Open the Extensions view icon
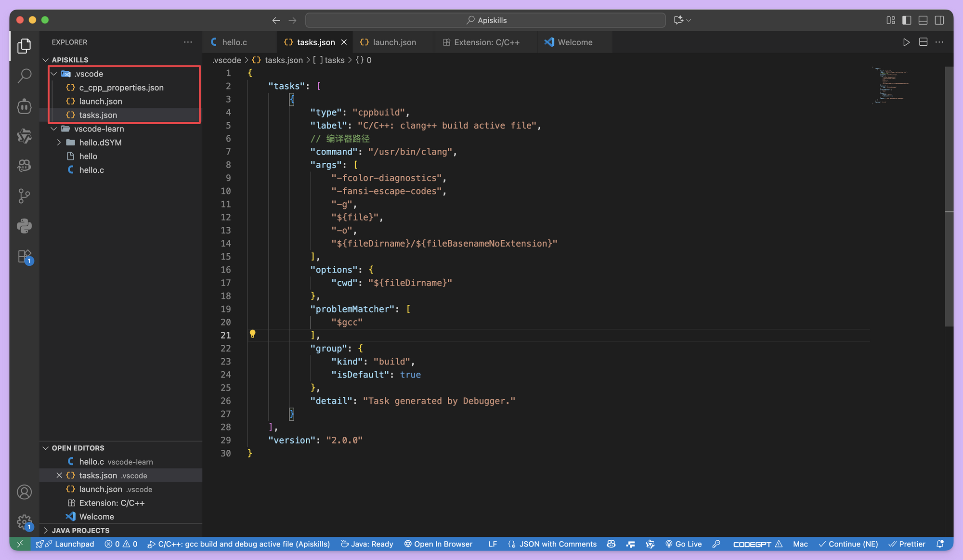Image resolution: width=963 pixels, height=560 pixels. 24,256
